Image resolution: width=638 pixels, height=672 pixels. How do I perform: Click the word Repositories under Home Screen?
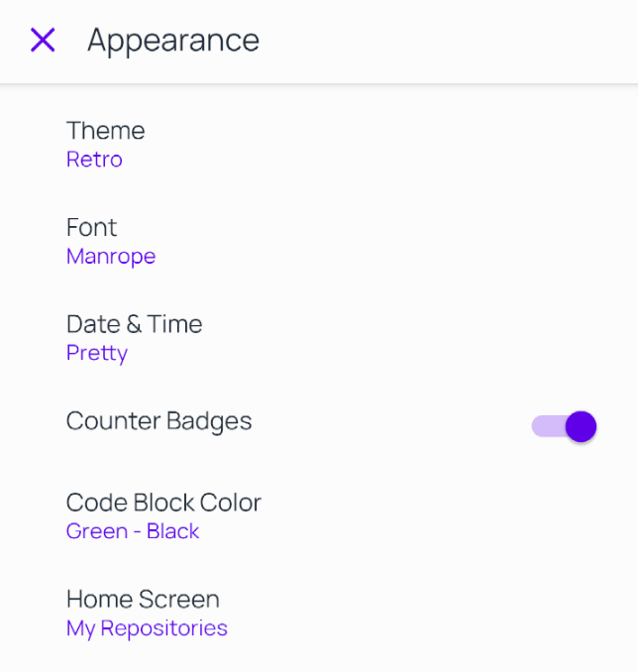point(163,628)
